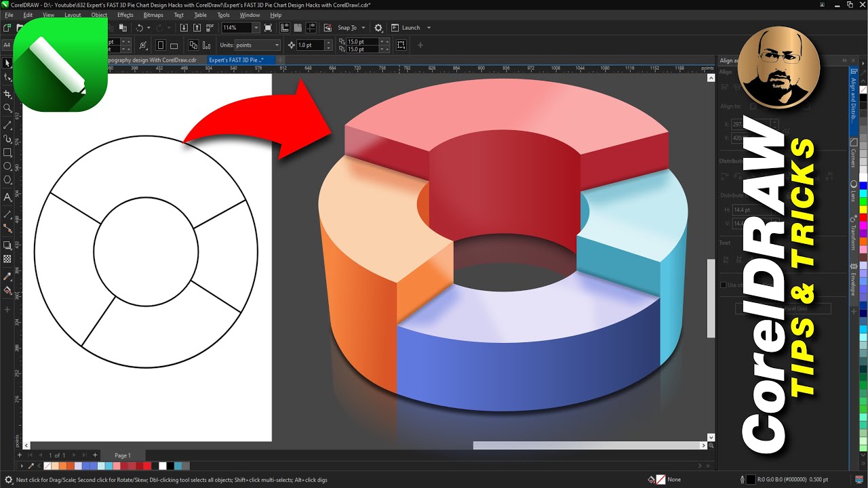
Task: Open the Options gear icon
Action: [378, 28]
